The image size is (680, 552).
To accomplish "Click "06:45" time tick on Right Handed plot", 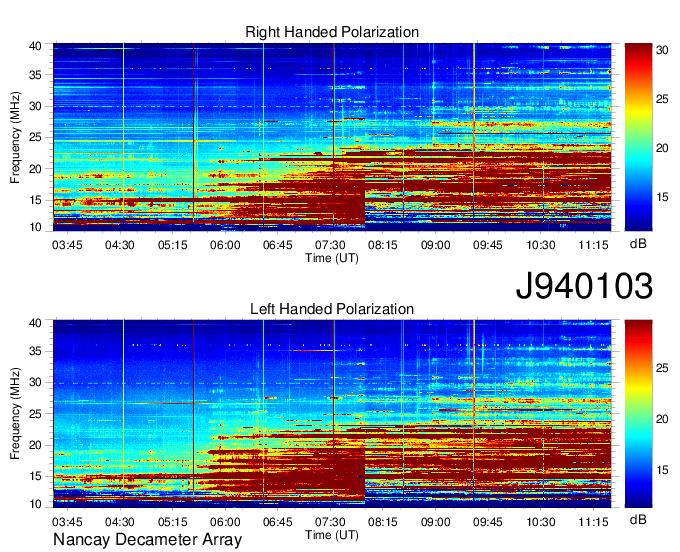I will point(278,245).
